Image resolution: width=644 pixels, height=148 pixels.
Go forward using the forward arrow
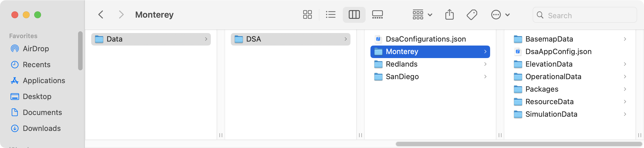coord(121,15)
